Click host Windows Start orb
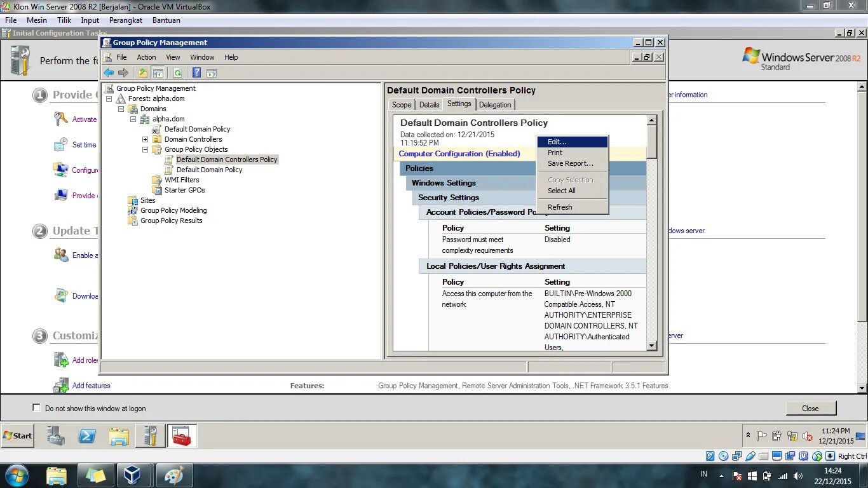The width and height of the screenshot is (868, 488). point(16,475)
